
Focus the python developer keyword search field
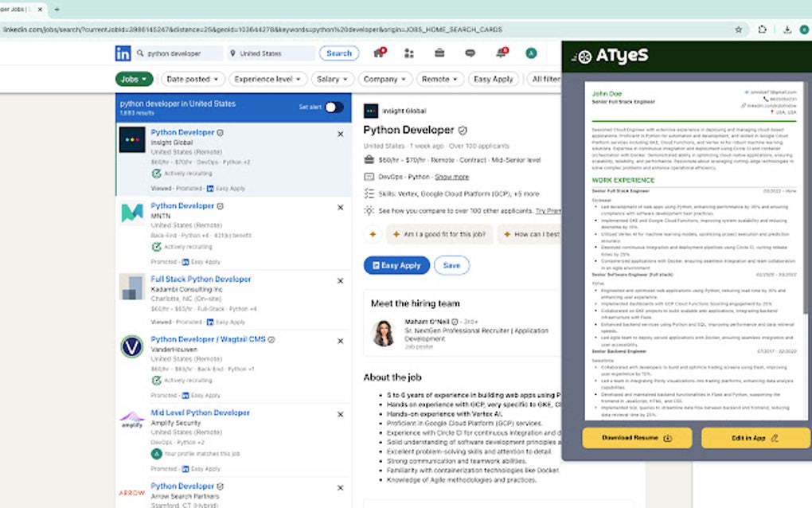point(179,53)
